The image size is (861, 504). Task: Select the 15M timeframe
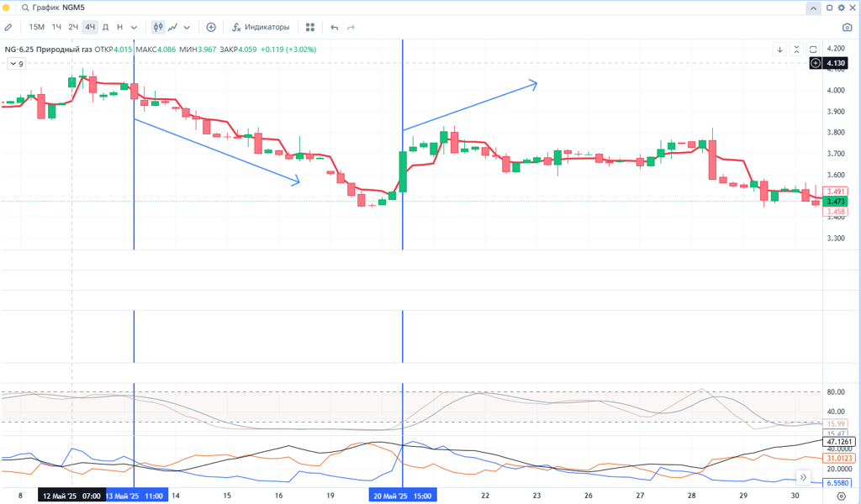[37, 27]
